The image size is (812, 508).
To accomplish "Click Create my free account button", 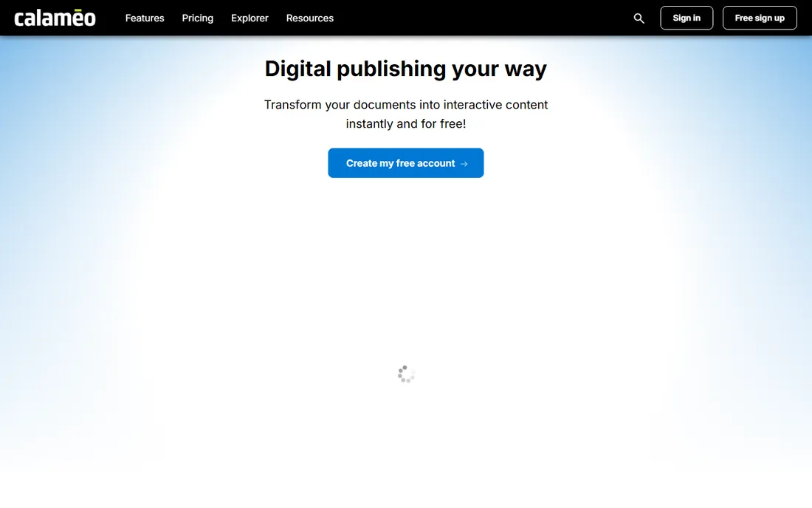I will click(x=406, y=163).
